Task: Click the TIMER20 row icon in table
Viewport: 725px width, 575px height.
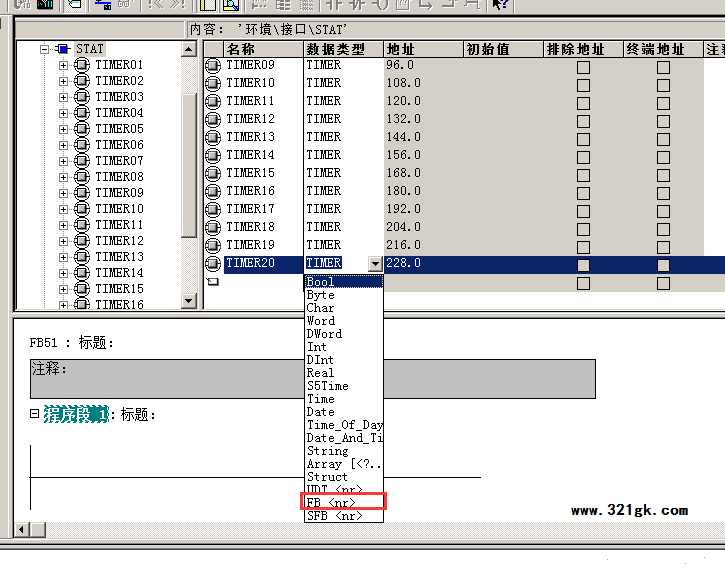Action: click(x=213, y=264)
